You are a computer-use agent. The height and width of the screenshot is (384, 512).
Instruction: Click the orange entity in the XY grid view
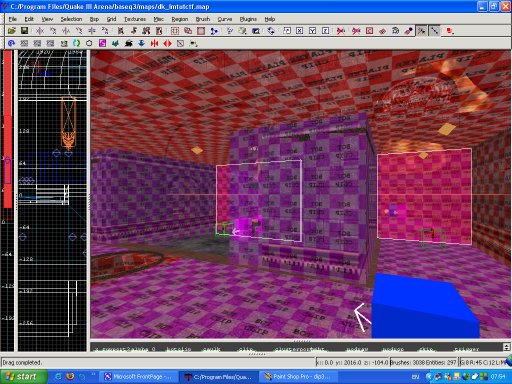68,122
